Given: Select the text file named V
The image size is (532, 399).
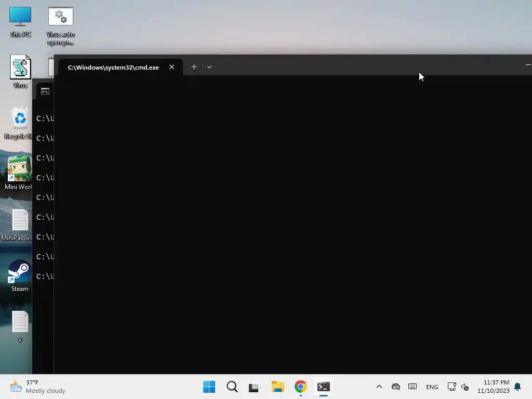Looking at the screenshot, I should coord(20,326).
